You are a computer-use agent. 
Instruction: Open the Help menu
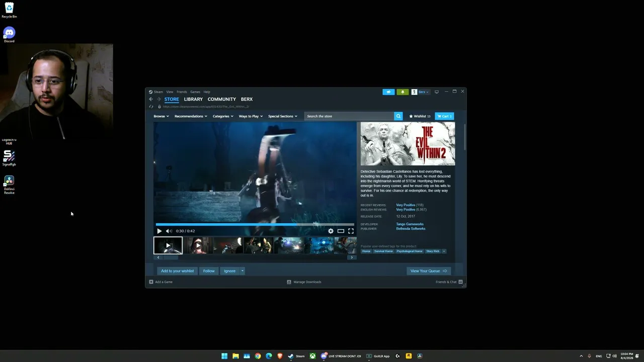click(x=207, y=92)
